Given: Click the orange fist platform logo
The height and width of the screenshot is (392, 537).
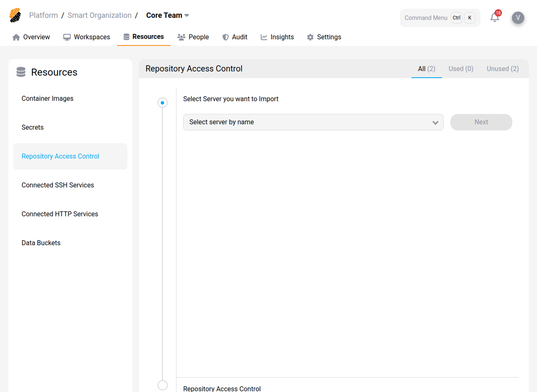Looking at the screenshot, I should (x=15, y=15).
